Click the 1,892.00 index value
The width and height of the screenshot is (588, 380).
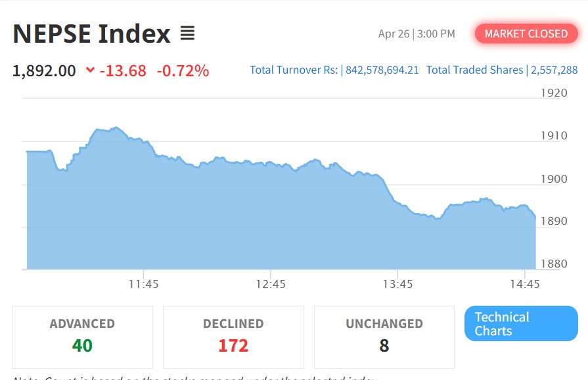pyautogui.click(x=44, y=71)
